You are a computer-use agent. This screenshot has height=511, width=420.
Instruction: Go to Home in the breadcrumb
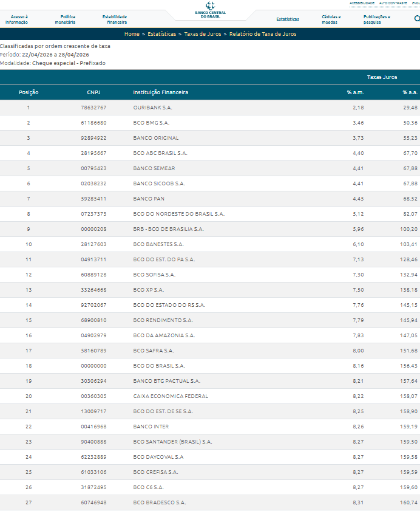(132, 34)
